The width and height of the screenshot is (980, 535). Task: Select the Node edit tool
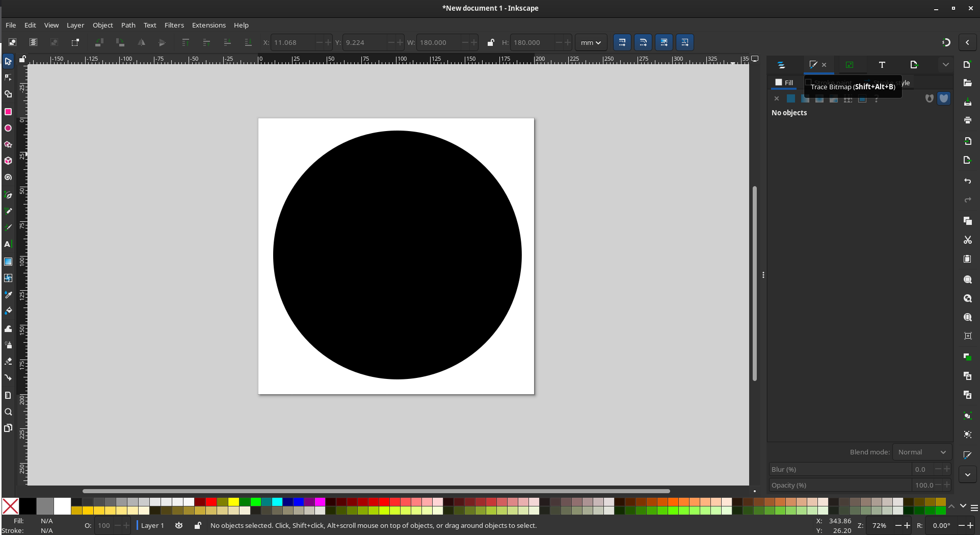[8, 78]
